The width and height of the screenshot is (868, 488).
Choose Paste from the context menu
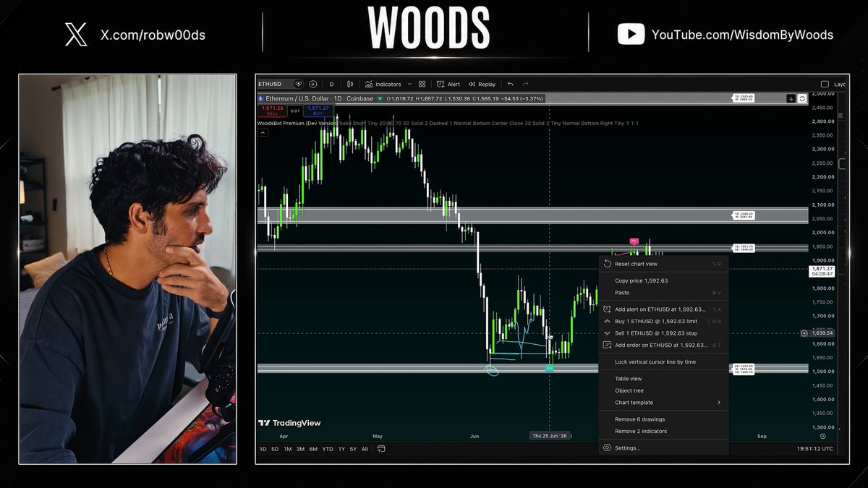[x=663, y=293]
